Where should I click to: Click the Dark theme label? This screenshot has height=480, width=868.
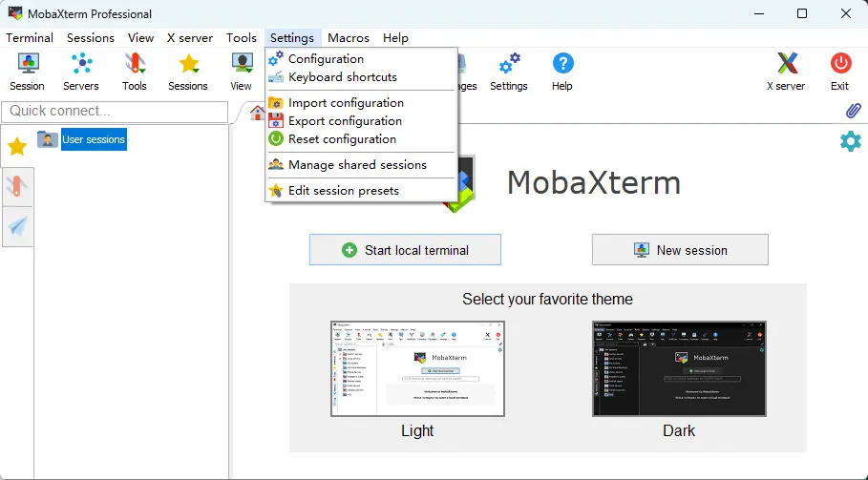pyautogui.click(x=679, y=430)
